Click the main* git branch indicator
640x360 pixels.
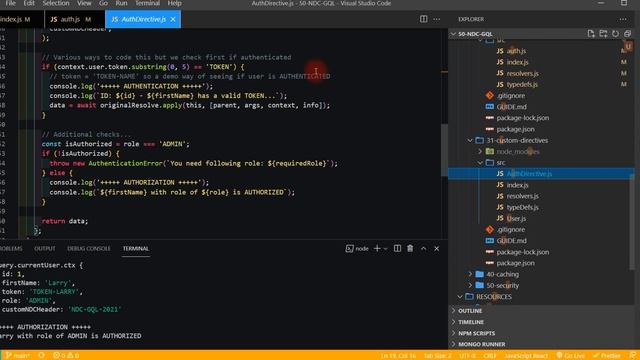[x=18, y=356]
